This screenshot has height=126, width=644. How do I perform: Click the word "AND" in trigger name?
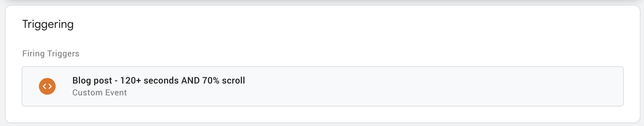pos(191,80)
